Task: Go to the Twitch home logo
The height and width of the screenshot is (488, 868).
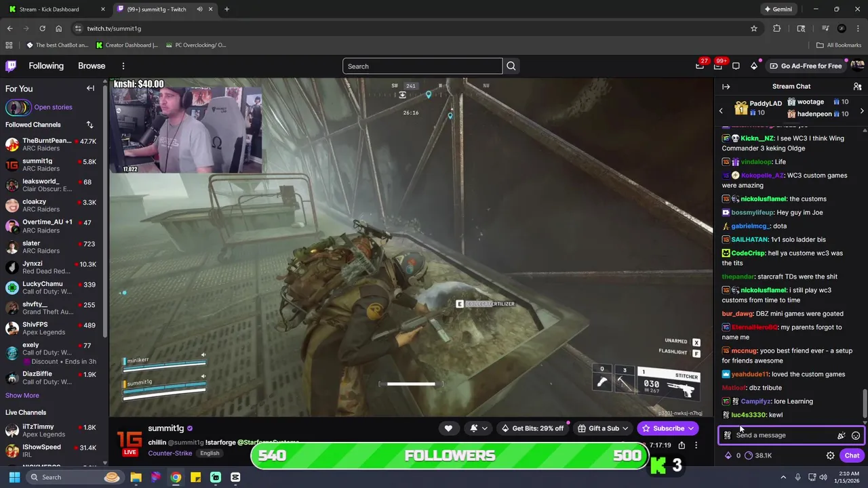Action: click(11, 66)
